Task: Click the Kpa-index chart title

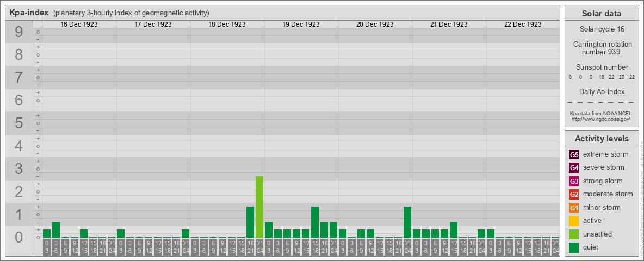Action: click(28, 13)
